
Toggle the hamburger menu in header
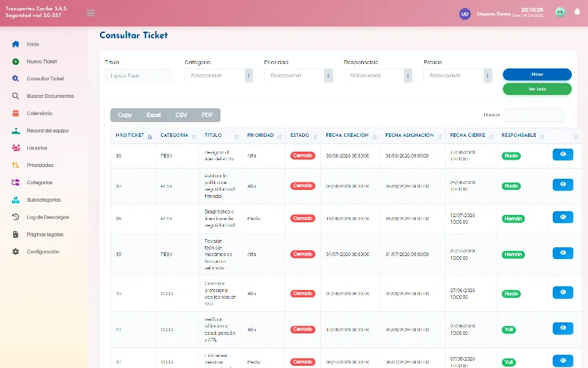(x=90, y=13)
